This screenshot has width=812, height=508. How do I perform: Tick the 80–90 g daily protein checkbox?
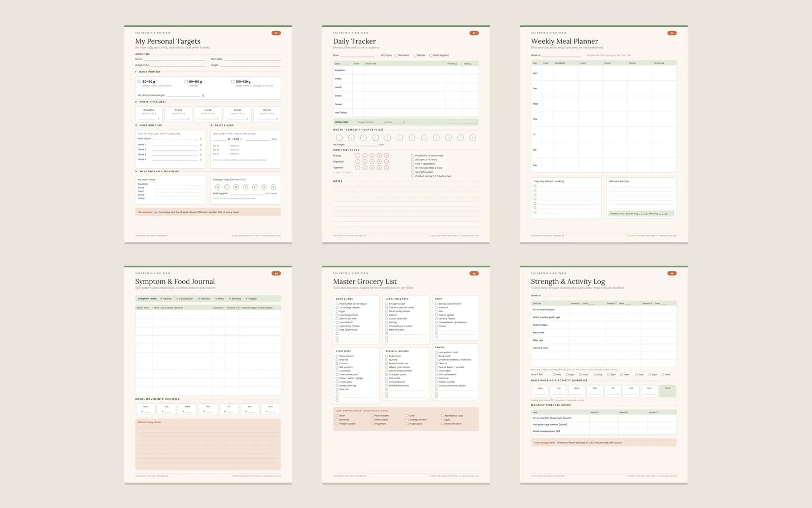click(x=140, y=81)
